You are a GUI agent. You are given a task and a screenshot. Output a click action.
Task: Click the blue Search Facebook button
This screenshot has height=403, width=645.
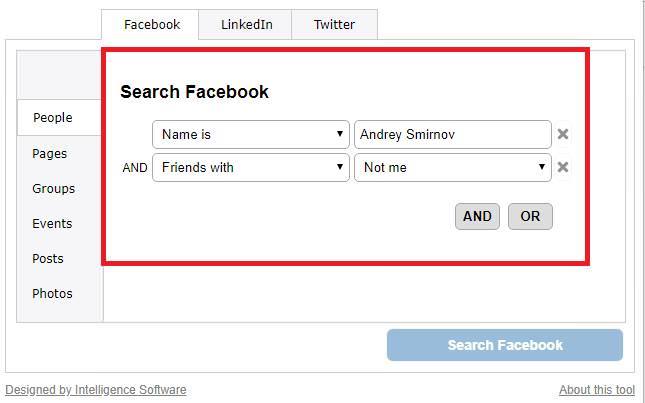click(x=505, y=345)
